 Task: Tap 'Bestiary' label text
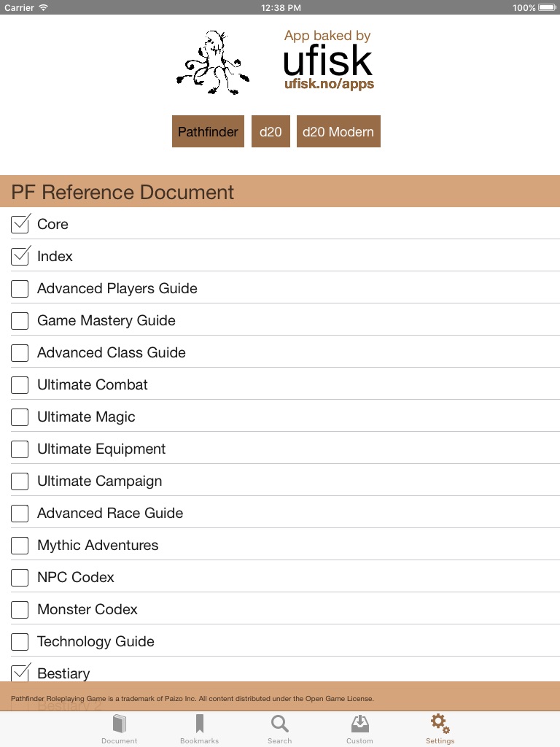pyautogui.click(x=63, y=673)
